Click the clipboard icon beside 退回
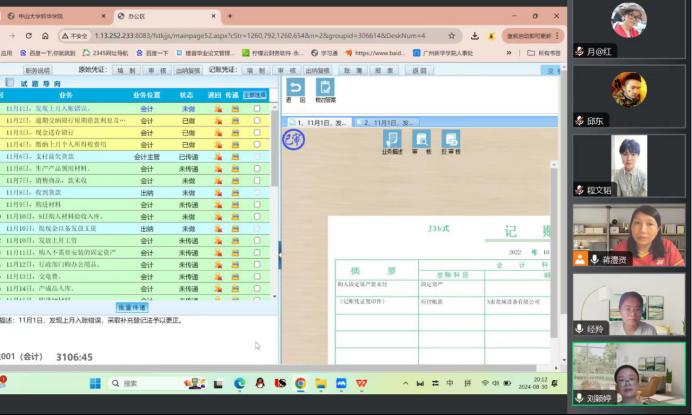Screen dimensions: 692x415 [325, 89]
